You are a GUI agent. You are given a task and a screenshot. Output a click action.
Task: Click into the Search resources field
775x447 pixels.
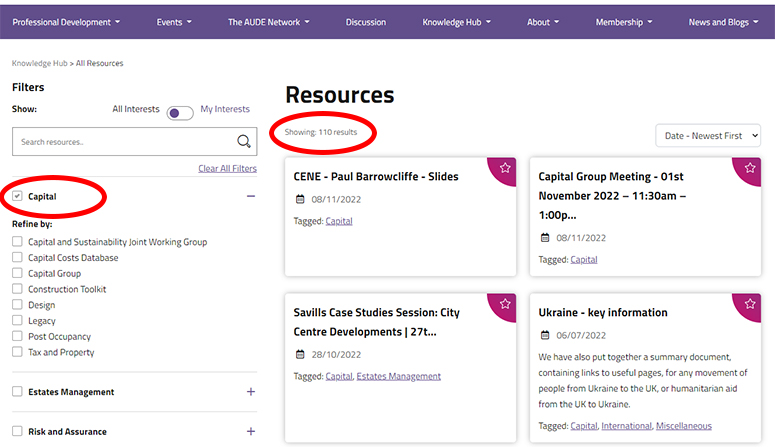pyautogui.click(x=120, y=142)
